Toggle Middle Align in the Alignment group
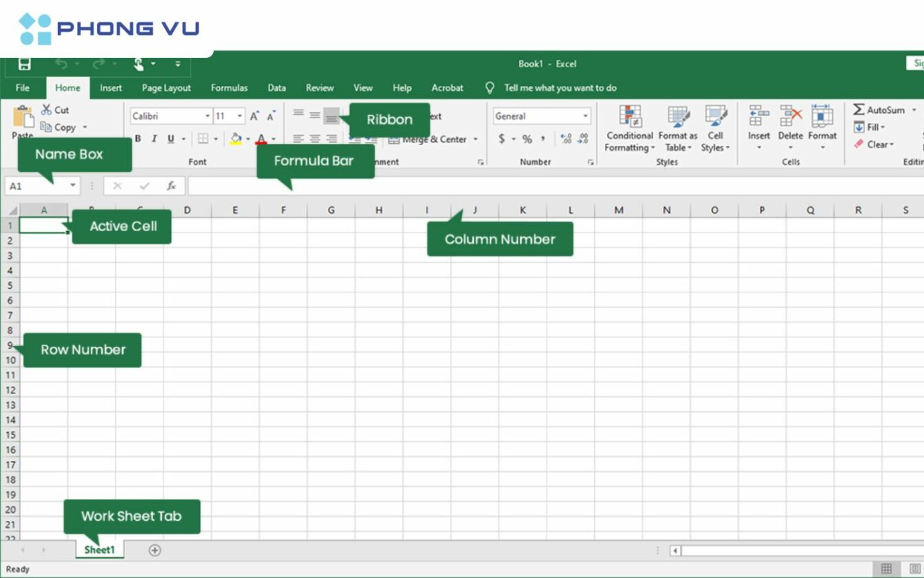This screenshot has height=578, width=924. point(315,114)
